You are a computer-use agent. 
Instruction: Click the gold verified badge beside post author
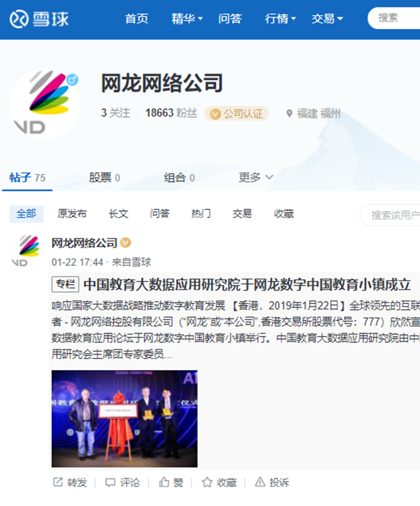[x=125, y=243]
